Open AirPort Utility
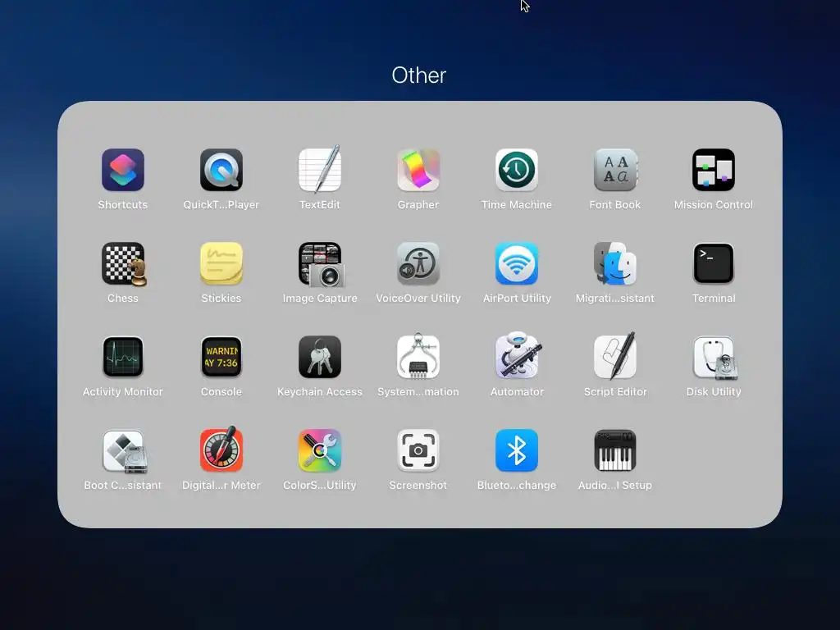Viewport: 840px width, 630px height. coord(517,263)
